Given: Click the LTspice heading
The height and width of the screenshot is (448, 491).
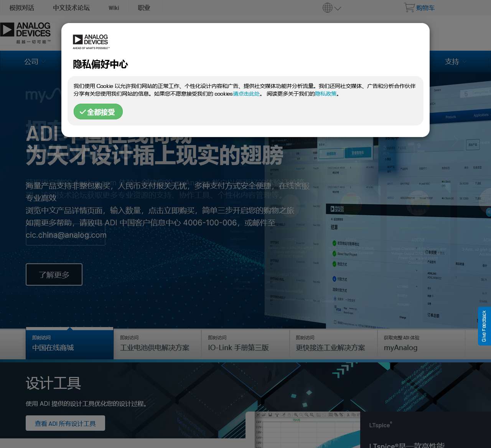Looking at the screenshot, I should [x=381, y=425].
